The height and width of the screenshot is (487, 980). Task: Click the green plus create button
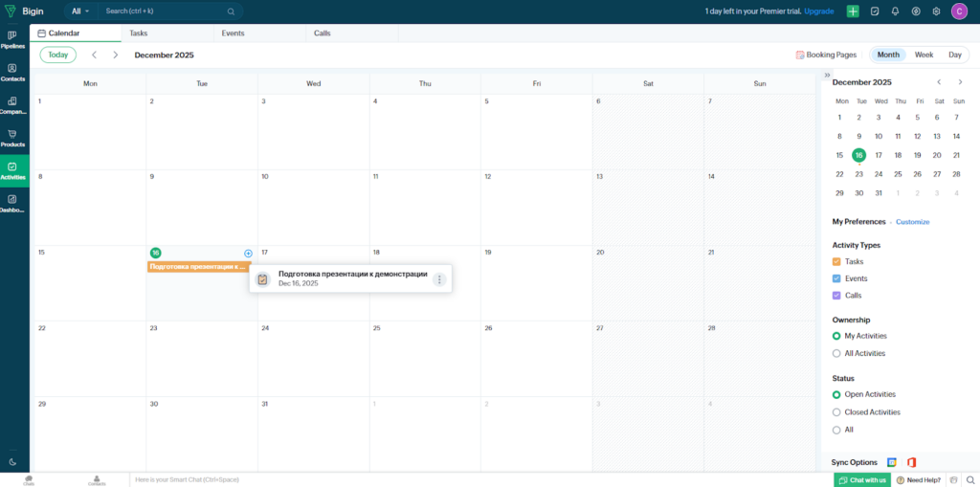[853, 11]
